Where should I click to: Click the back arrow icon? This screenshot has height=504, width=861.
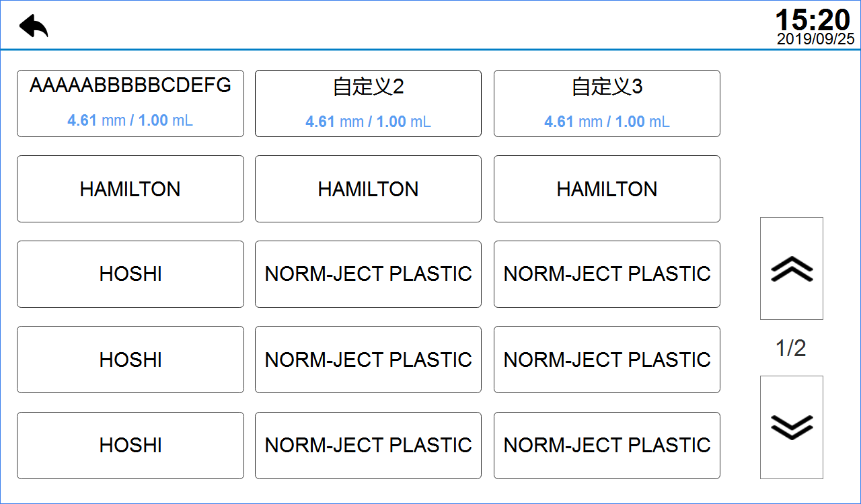[34, 26]
